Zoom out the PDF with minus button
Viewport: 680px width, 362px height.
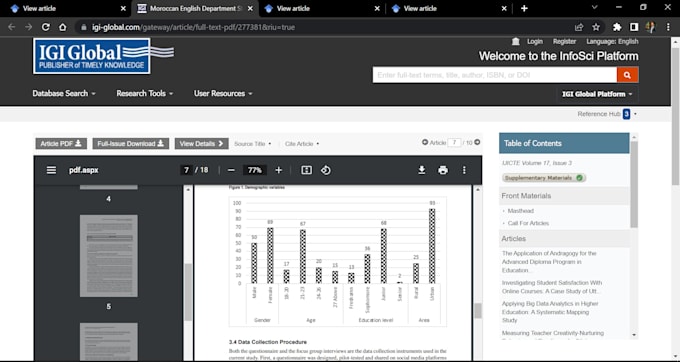231,170
